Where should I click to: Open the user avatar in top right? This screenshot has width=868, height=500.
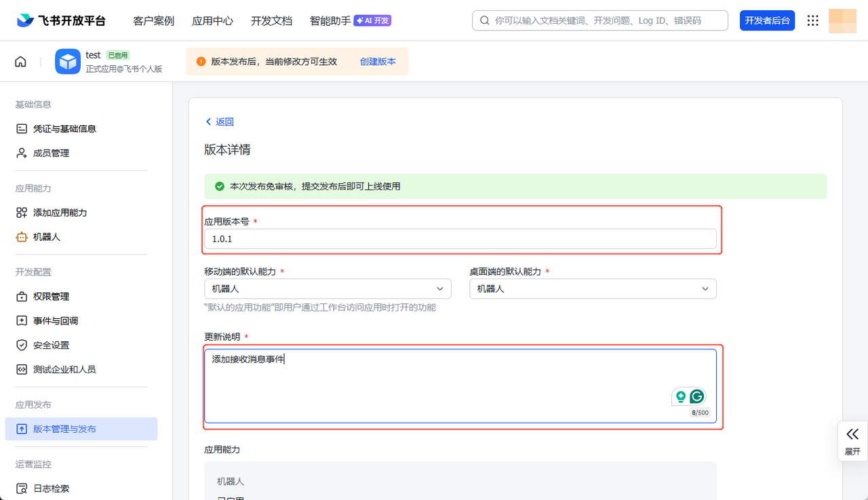[842, 20]
